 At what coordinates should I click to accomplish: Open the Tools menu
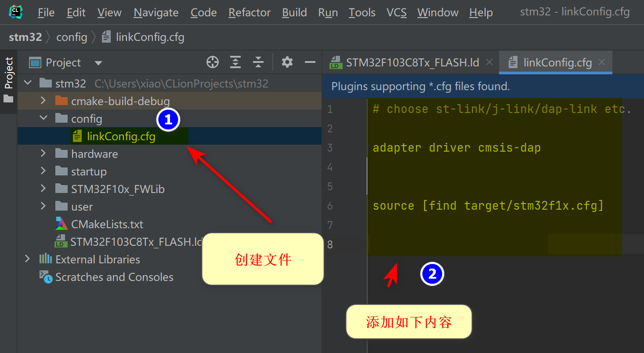click(362, 12)
